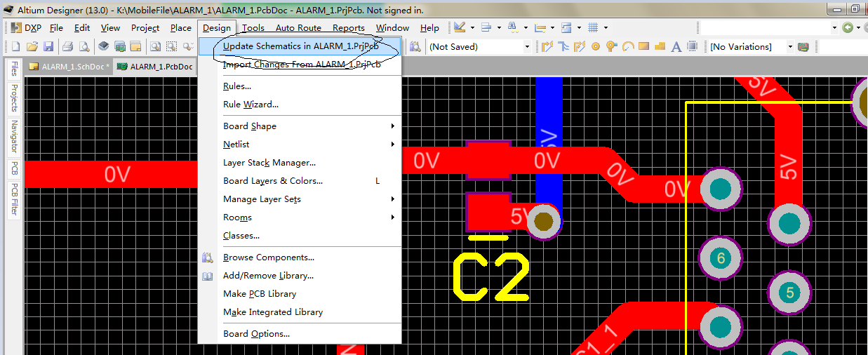The height and width of the screenshot is (355, 868).
Task: Expand the Manage Layer Sets submenu
Action: tap(393, 199)
